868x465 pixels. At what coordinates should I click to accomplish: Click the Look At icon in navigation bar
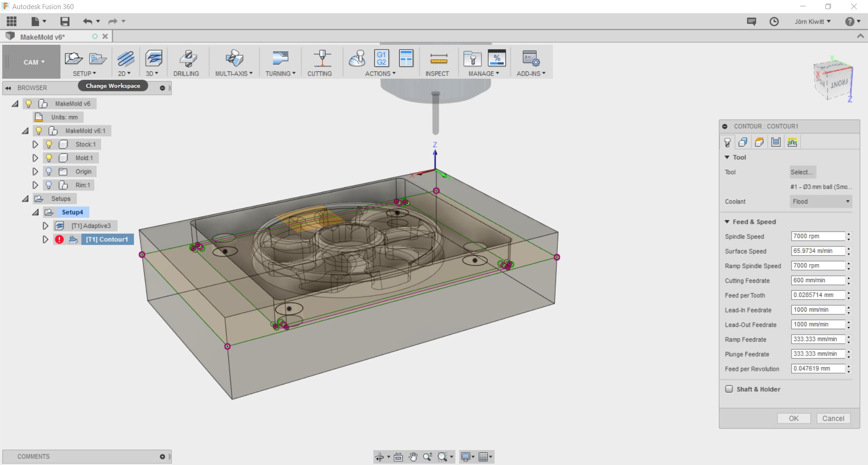pos(398,457)
